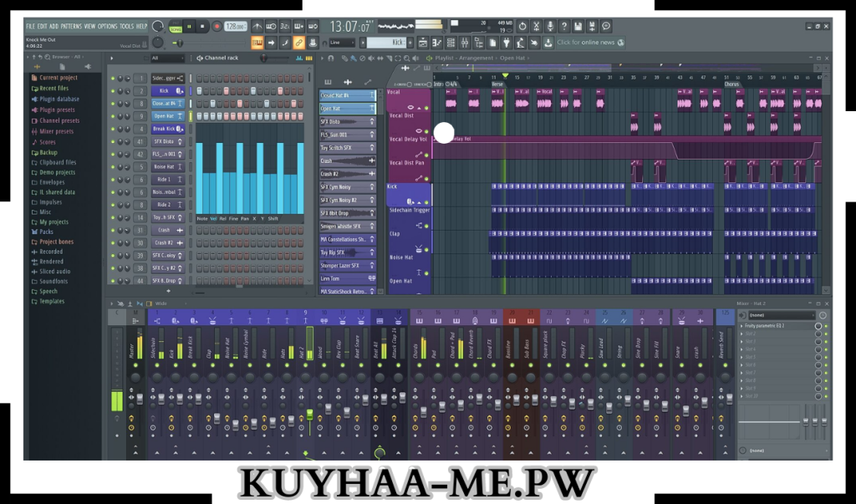Viewport: 856px width, 504px height.
Task: Open the Browser plugin speaker tab icon
Action: [87, 67]
